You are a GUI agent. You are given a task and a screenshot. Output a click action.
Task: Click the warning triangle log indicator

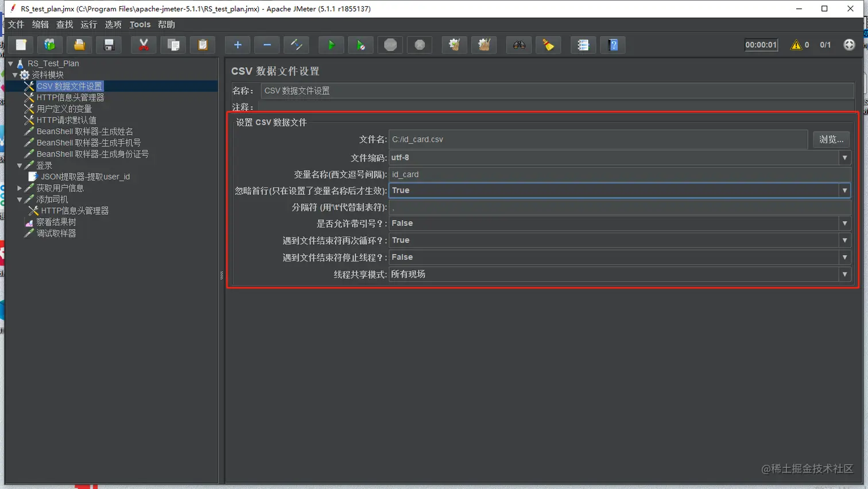[796, 45]
